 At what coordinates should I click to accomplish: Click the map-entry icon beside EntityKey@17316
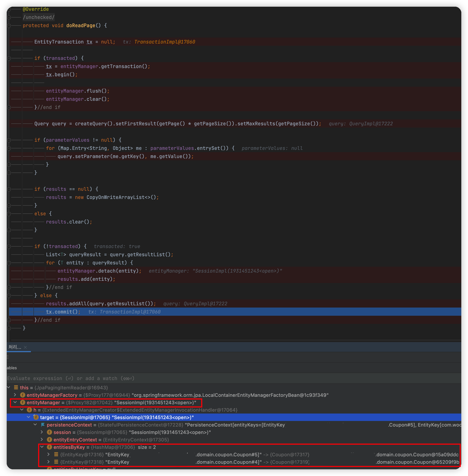(56, 454)
